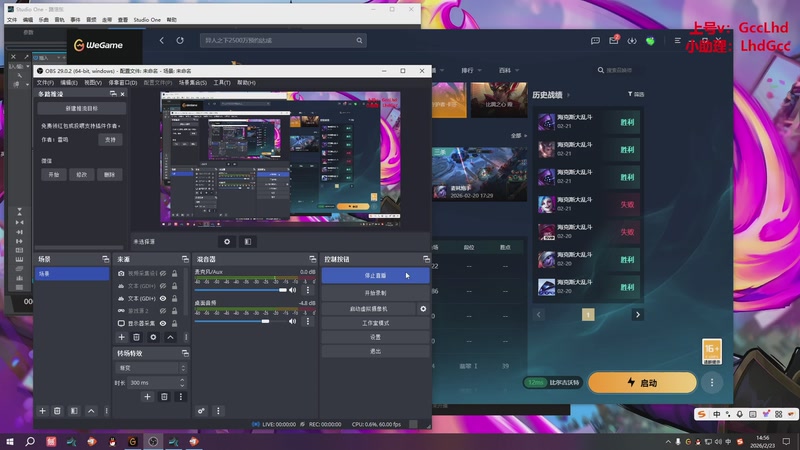Click 工作室模式 button
800x450 pixels.
pos(375,323)
